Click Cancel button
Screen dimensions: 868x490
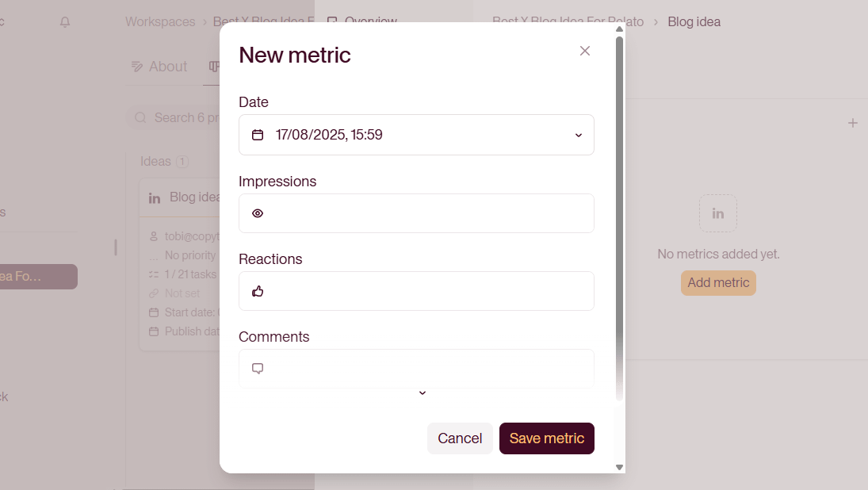pyautogui.click(x=460, y=438)
